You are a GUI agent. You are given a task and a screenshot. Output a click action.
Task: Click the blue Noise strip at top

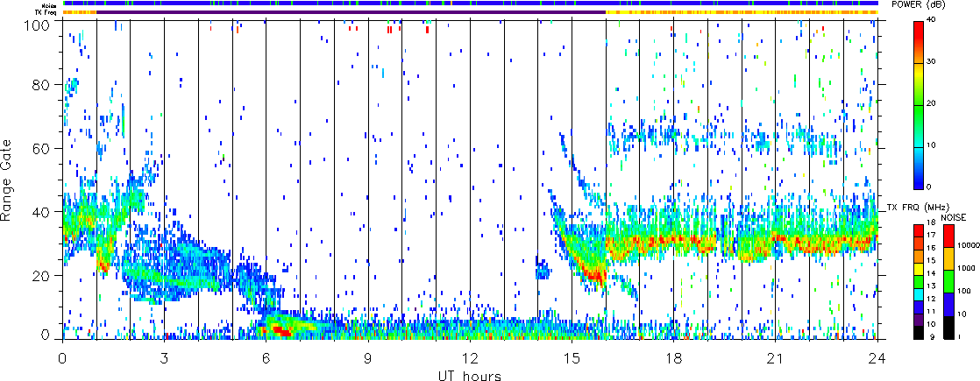[x=471, y=4]
